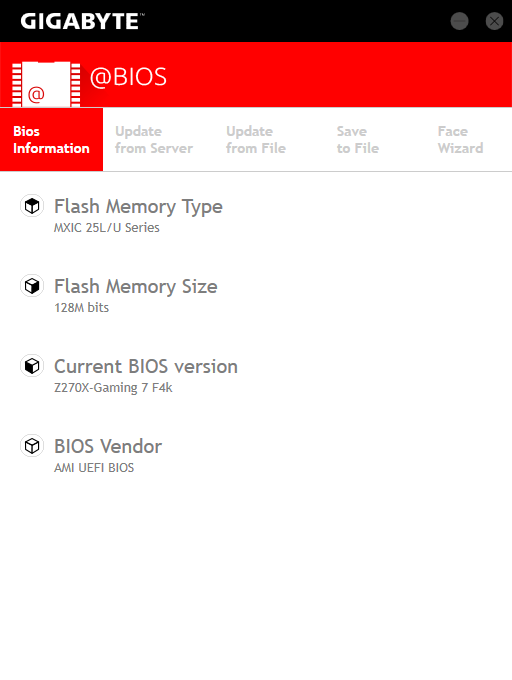Open the Face Wizard tab
The image size is (512, 680).
[460, 140]
